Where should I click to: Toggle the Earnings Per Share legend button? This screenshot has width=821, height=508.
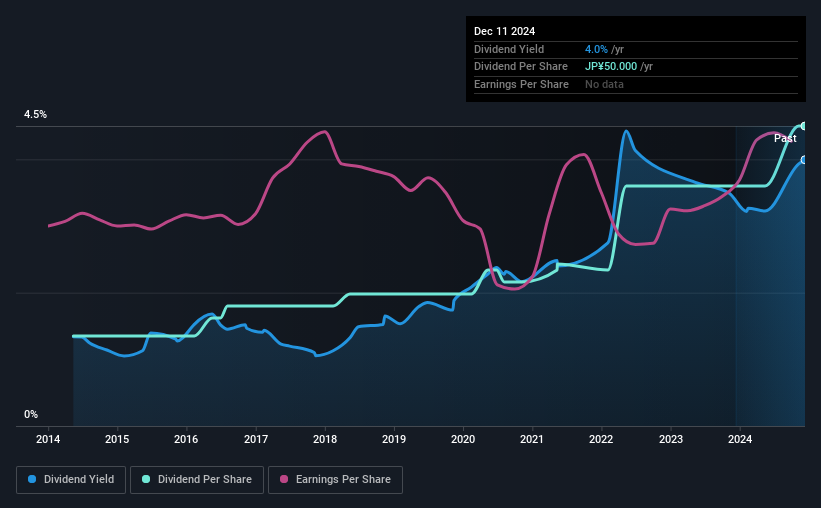pos(335,480)
